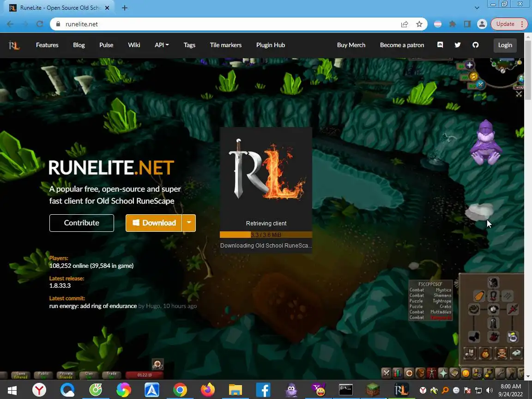532x399 pixels.
Task: View site info via the padlock icon
Action: point(58,24)
